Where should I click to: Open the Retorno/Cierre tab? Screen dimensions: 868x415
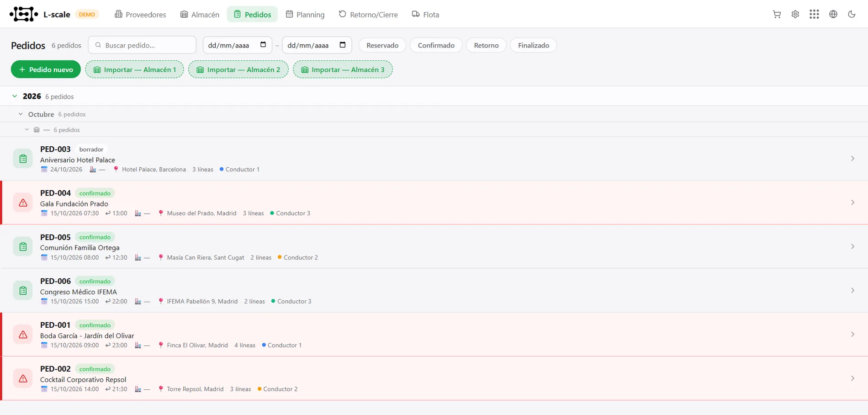coord(368,15)
